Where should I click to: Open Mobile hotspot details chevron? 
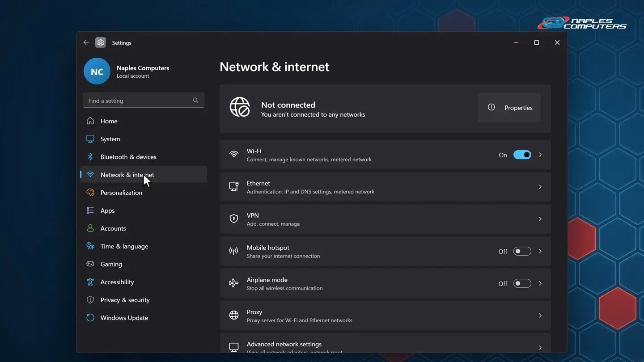540,251
